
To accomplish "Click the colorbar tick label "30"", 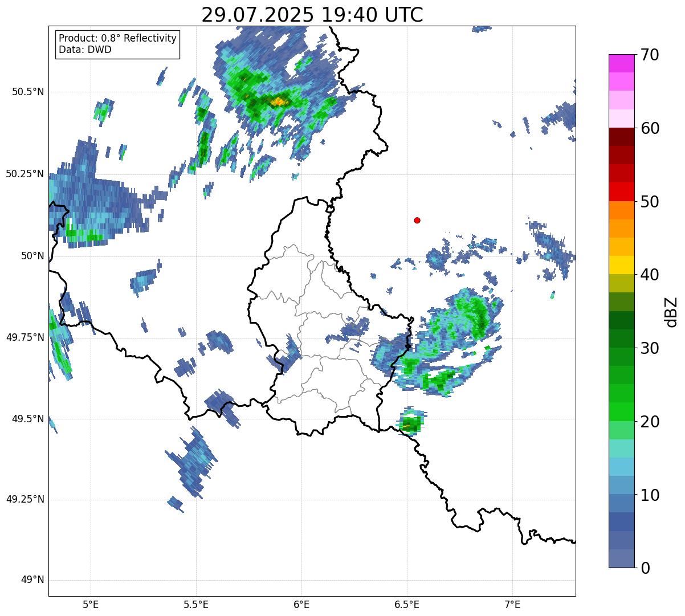I will point(650,348).
